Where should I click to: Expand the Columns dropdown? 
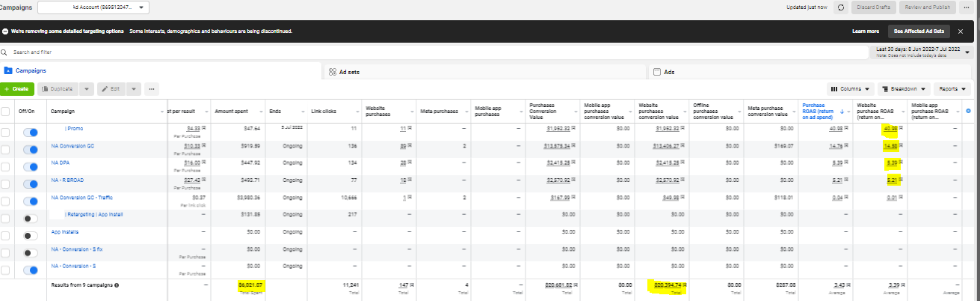click(x=851, y=88)
